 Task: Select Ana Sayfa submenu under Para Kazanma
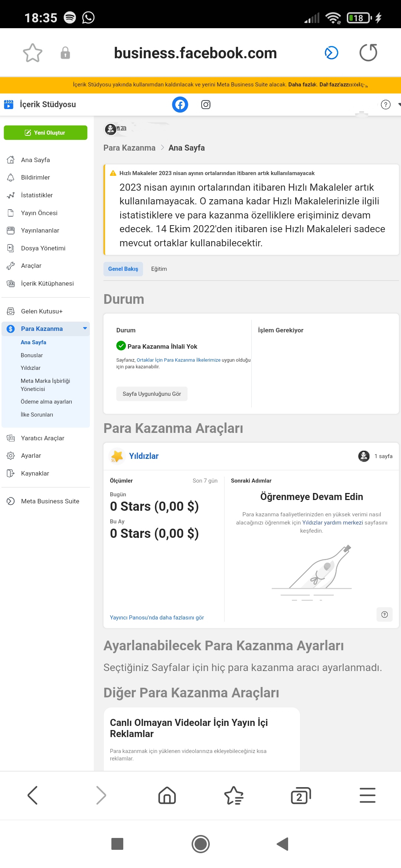(x=33, y=342)
